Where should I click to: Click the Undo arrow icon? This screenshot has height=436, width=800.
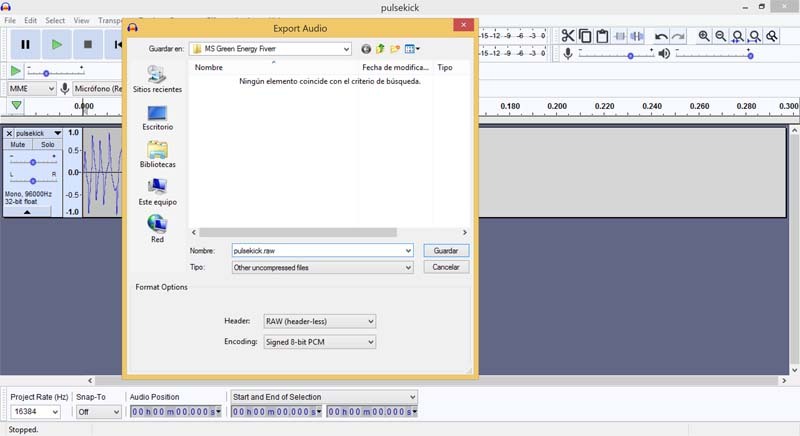661,36
